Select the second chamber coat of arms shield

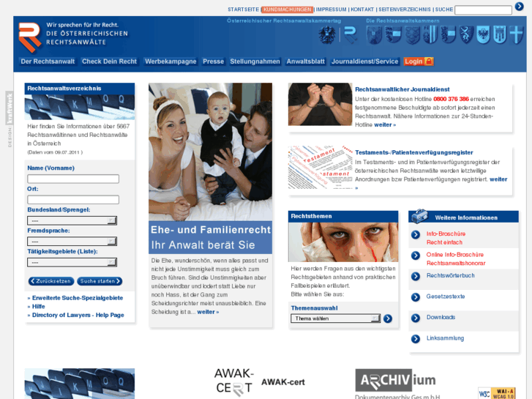click(x=394, y=35)
